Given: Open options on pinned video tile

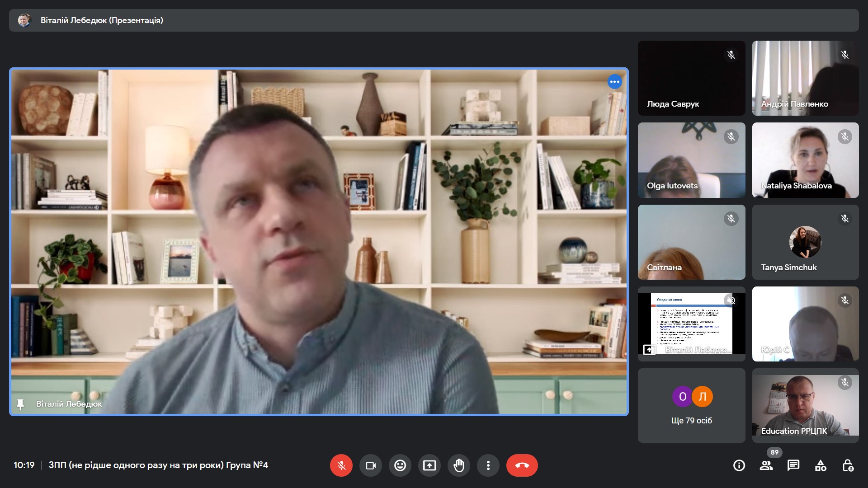Looking at the screenshot, I should (x=614, y=82).
